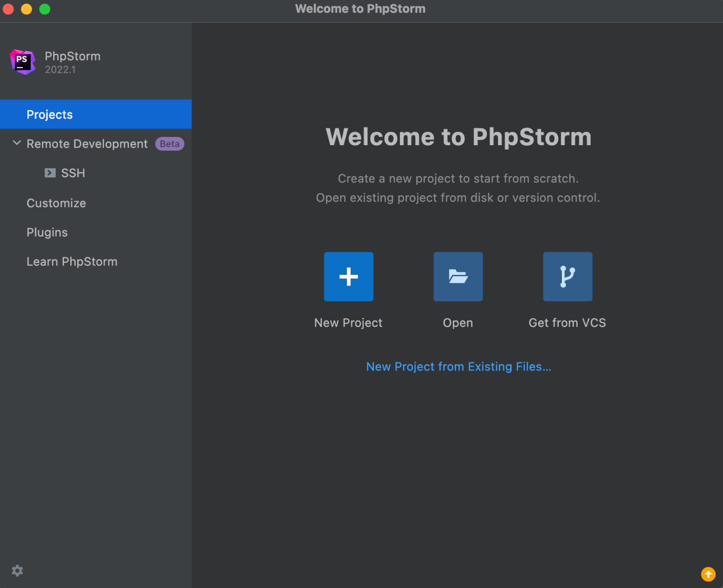The width and height of the screenshot is (723, 588).
Task: Select the Projects tab
Action: coord(96,114)
